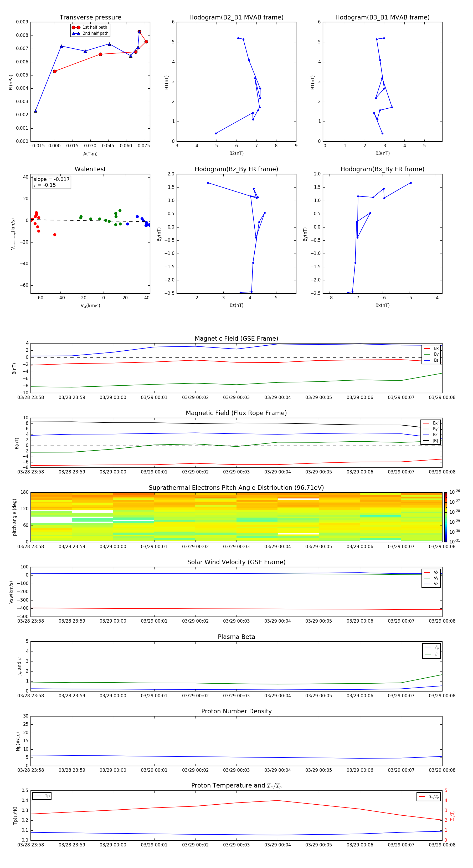Image resolution: width=473 pixels, height=868 pixels.
Task: Click the 'Bz(nT)' x-axis label
Action: 236,305
